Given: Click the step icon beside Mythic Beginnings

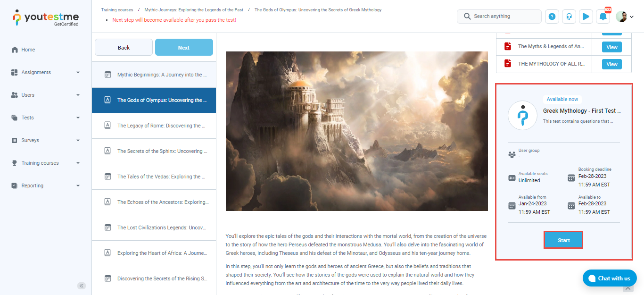Looking at the screenshot, I should click(107, 75).
